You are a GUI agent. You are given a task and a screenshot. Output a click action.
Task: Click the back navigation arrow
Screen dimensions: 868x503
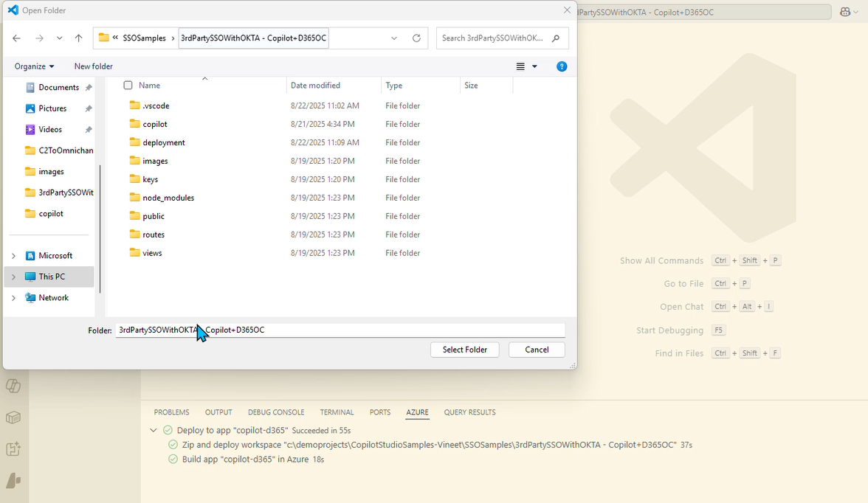pyautogui.click(x=16, y=38)
